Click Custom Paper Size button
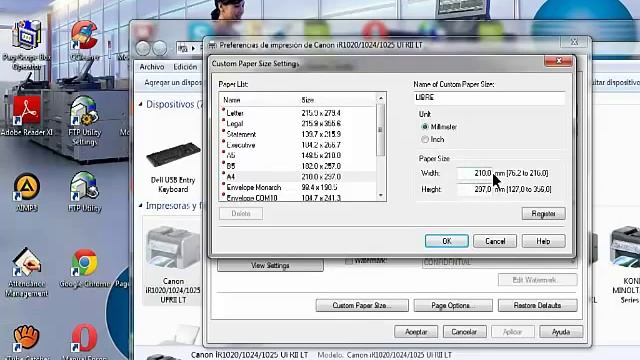The height and width of the screenshot is (360, 640). coord(362,305)
